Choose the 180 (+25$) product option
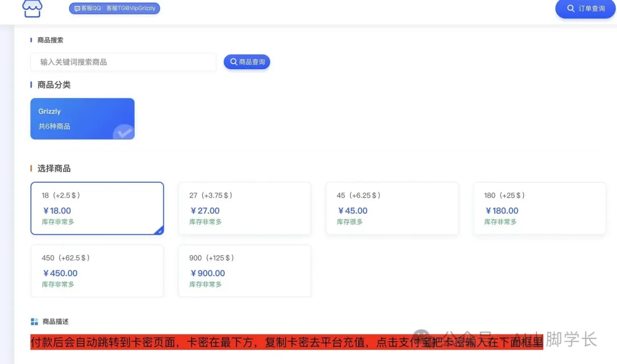Image resolution: width=617 pixels, height=364 pixels. point(539,209)
